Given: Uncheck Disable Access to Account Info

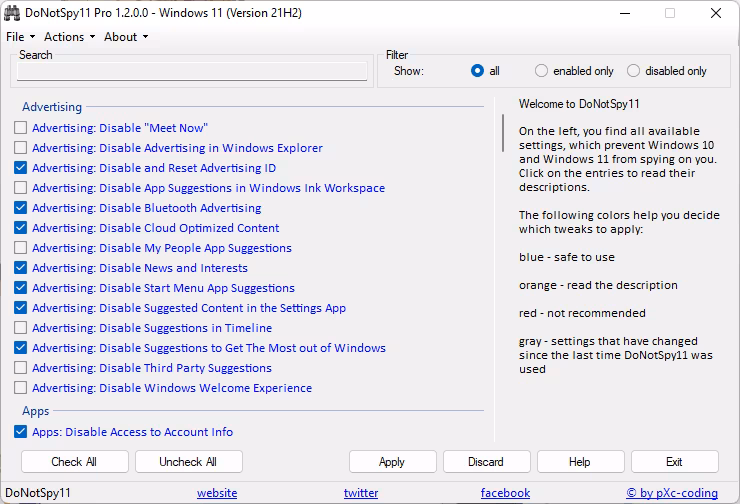Looking at the screenshot, I should (21, 432).
